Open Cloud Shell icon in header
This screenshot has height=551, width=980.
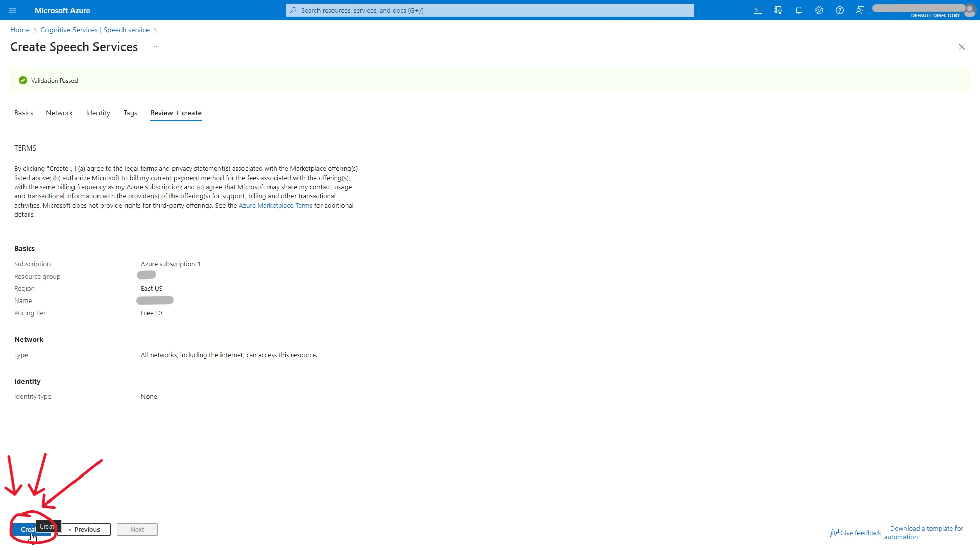coord(758,10)
